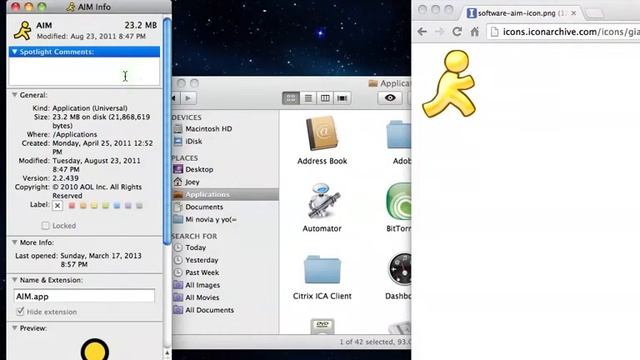
Task: Select the Dashboard application icon
Action: click(x=400, y=269)
